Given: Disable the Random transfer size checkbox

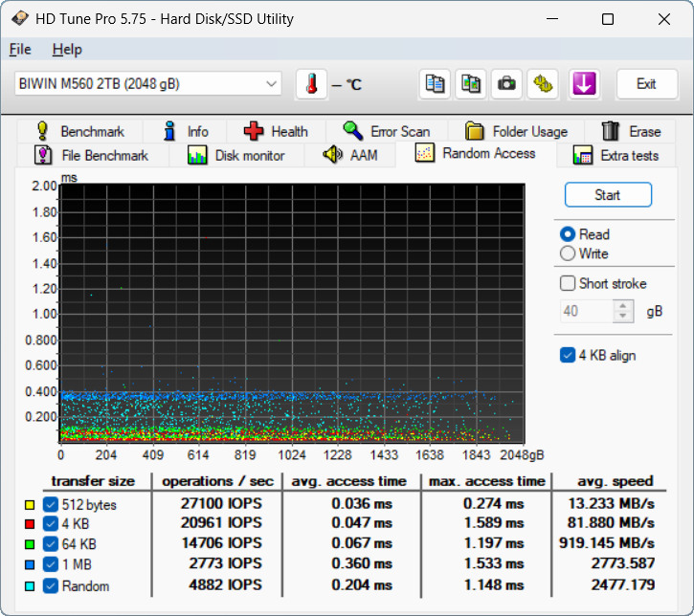Looking at the screenshot, I should click(51, 586).
